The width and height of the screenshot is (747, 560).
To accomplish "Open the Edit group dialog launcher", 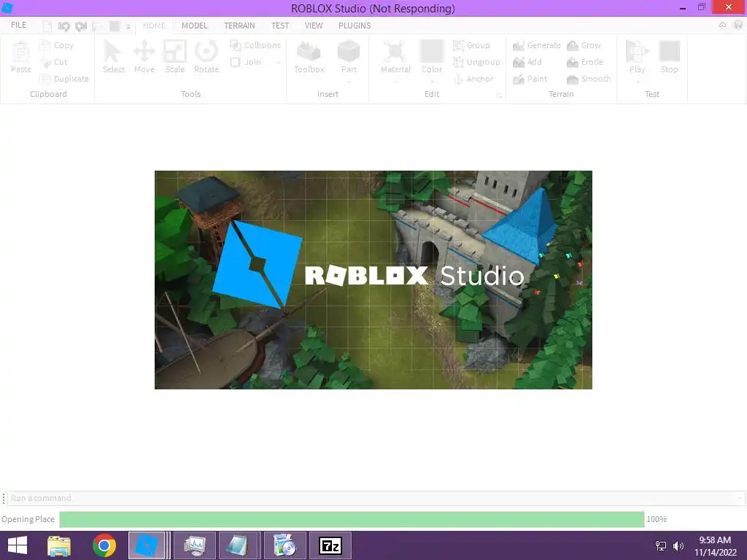I will coord(499,96).
